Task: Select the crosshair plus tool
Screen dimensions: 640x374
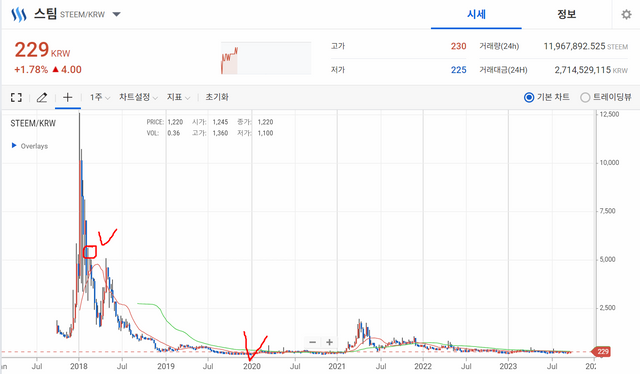Action: 68,97
